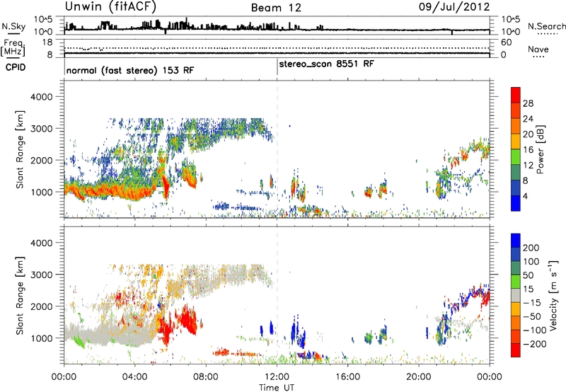Click the '08:00' time tick label

point(206,377)
